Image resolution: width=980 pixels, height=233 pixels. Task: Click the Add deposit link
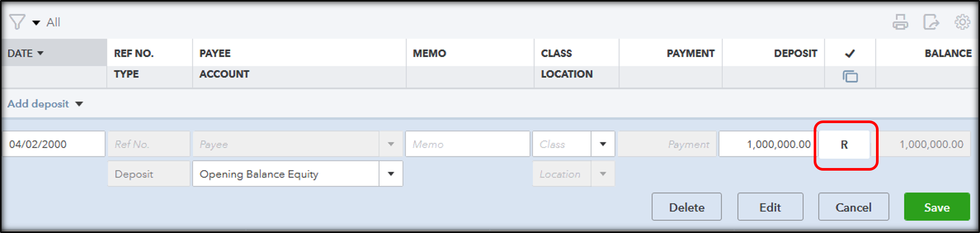pyautogui.click(x=38, y=104)
